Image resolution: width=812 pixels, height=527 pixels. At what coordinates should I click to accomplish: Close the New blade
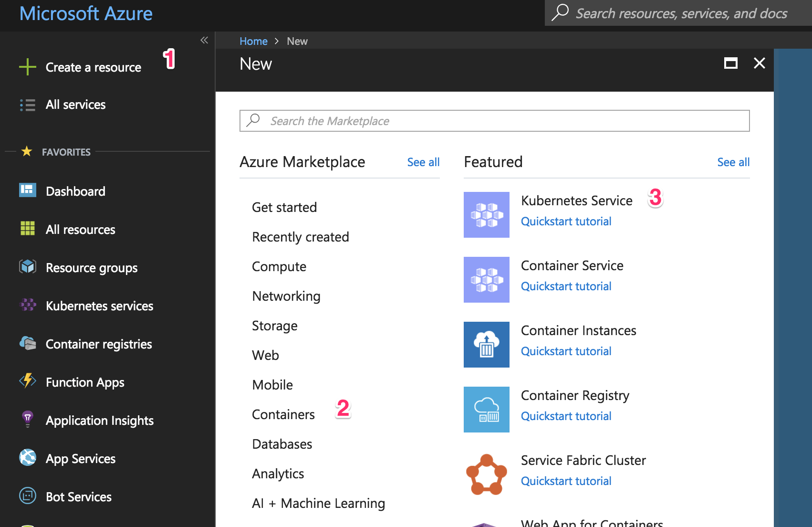pyautogui.click(x=760, y=63)
